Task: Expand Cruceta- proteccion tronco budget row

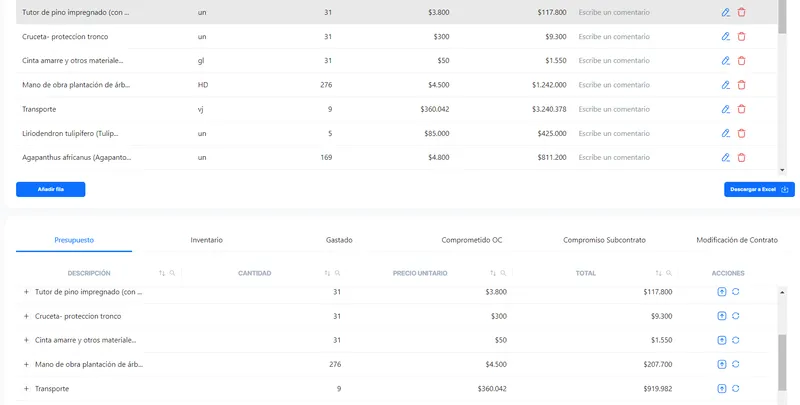Action: point(27,316)
